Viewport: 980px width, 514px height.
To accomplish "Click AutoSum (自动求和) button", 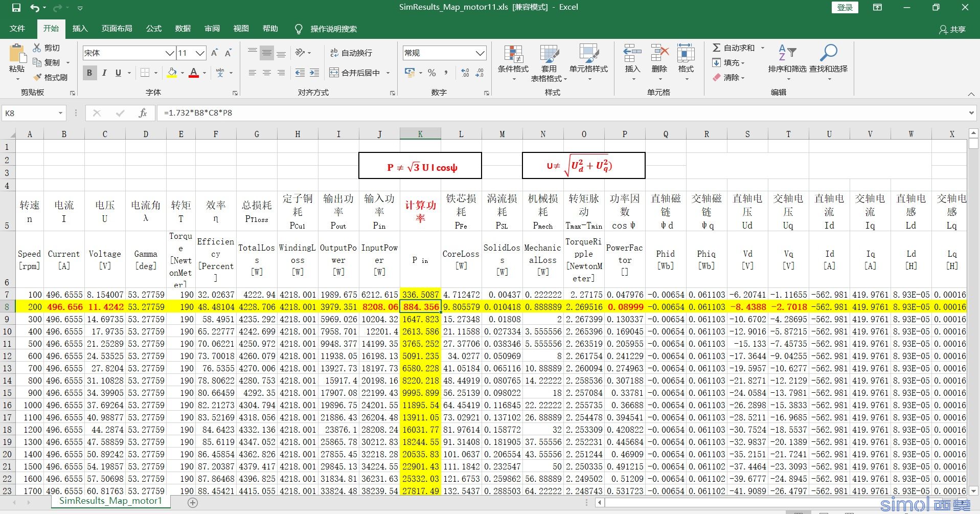I will [x=734, y=48].
